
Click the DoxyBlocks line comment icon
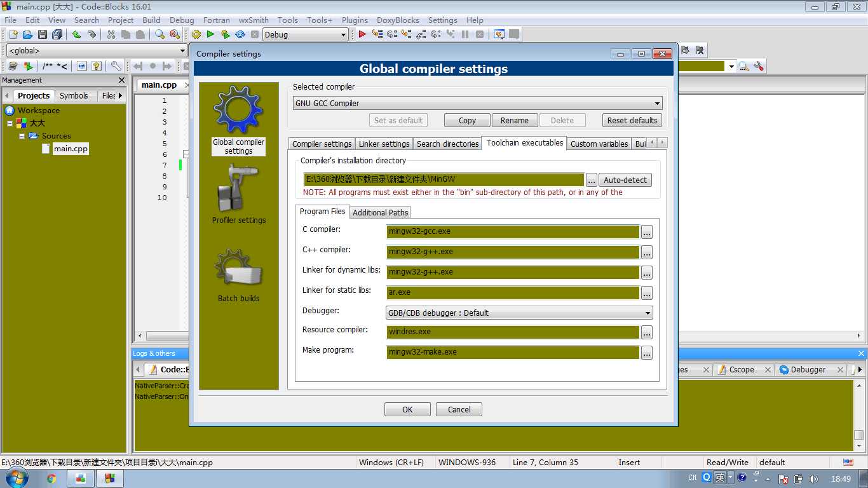click(62, 66)
